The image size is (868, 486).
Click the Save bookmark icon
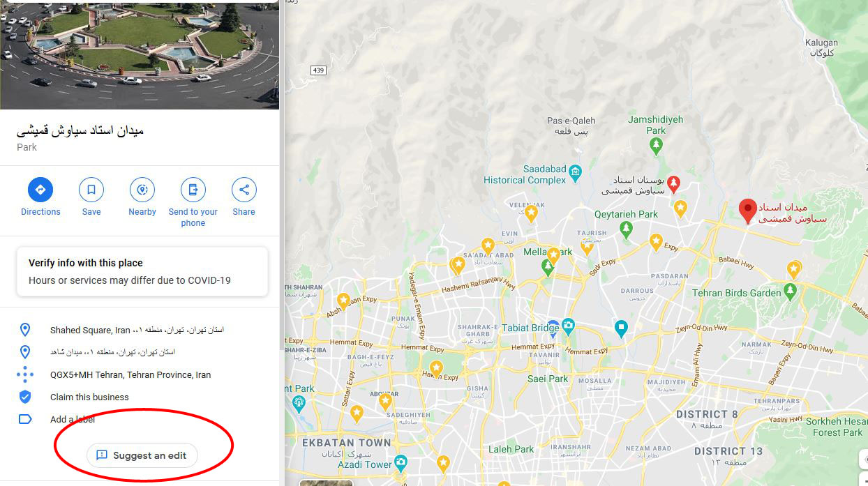click(x=91, y=190)
